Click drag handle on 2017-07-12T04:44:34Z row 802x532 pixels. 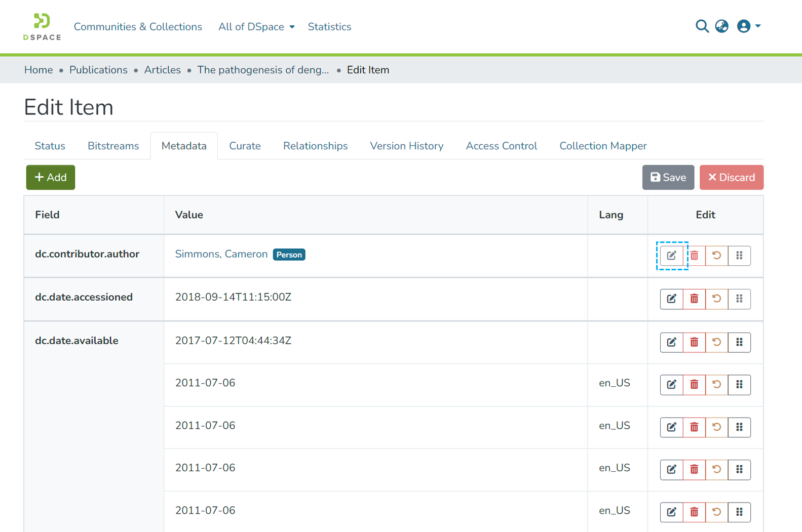[x=739, y=342]
